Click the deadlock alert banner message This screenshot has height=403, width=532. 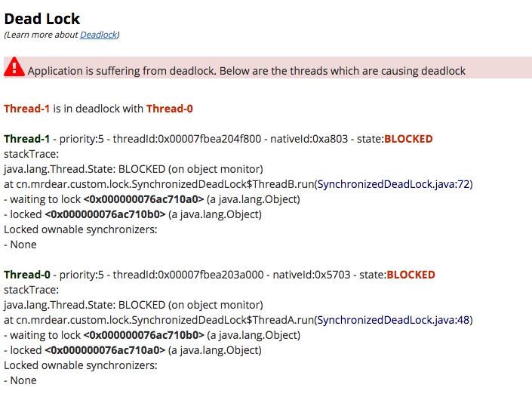click(x=247, y=71)
